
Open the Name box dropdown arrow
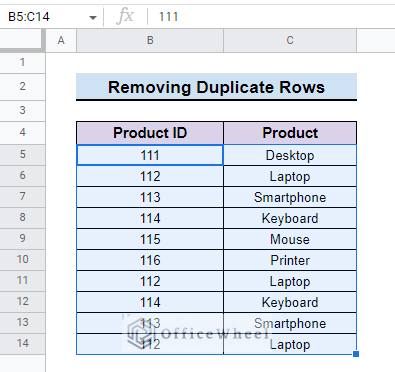click(x=93, y=17)
